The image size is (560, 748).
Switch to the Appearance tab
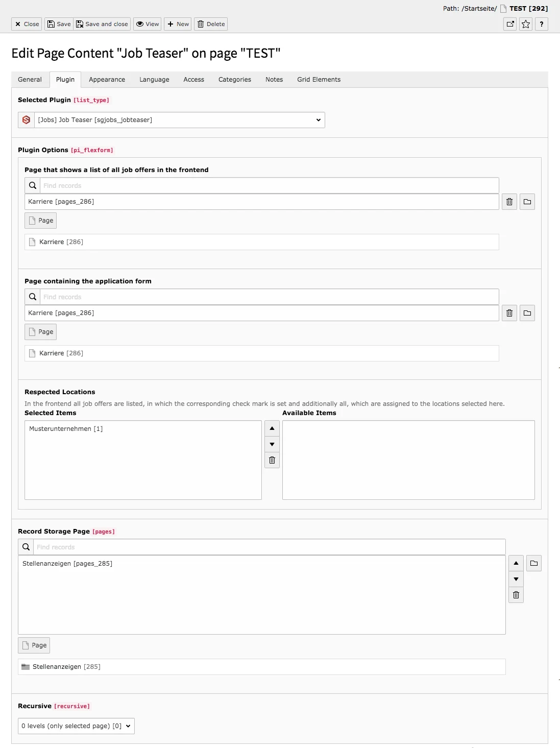coord(107,80)
